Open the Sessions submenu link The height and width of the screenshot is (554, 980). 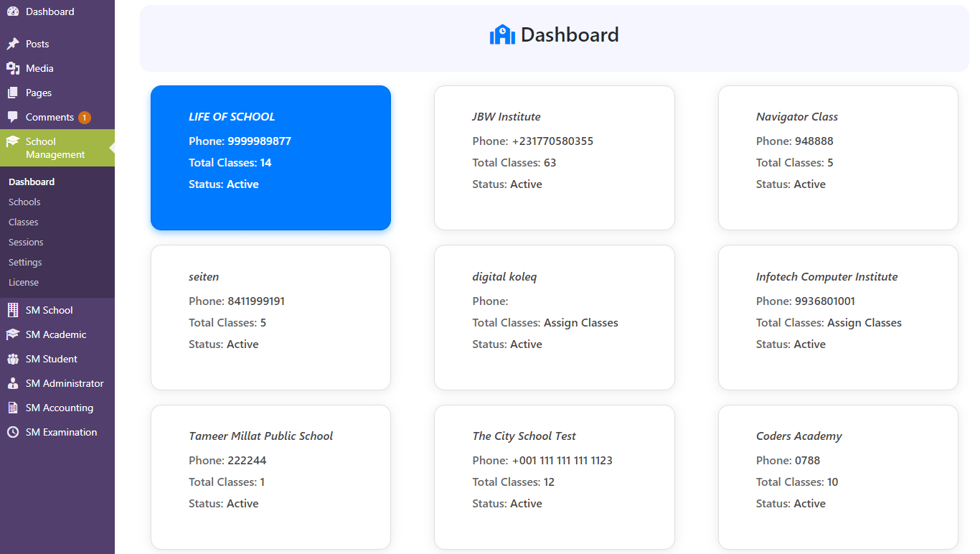pyautogui.click(x=26, y=242)
